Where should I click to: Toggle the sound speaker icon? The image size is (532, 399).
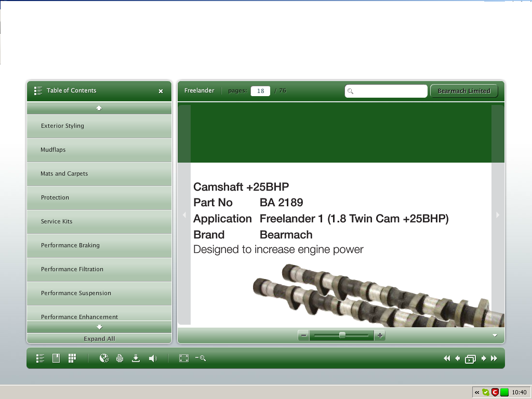tap(153, 358)
